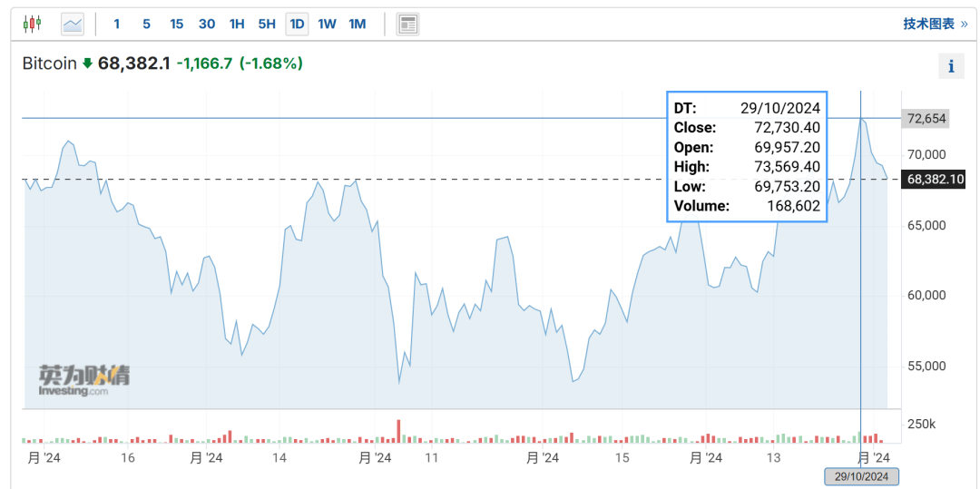Select the active 1D interval
Viewport: 980px width, 489px height.
[x=297, y=24]
